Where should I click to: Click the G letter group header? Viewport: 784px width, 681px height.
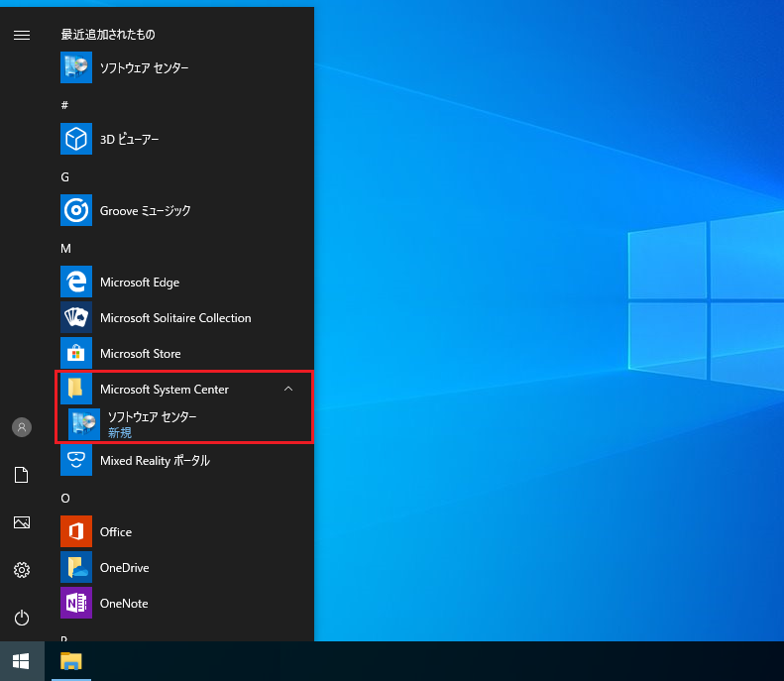click(65, 177)
